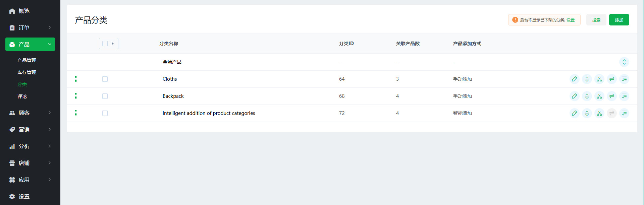This screenshot has width=644, height=205.
Task: Click the drag handle dots beside Backpack
Action: pos(76,96)
